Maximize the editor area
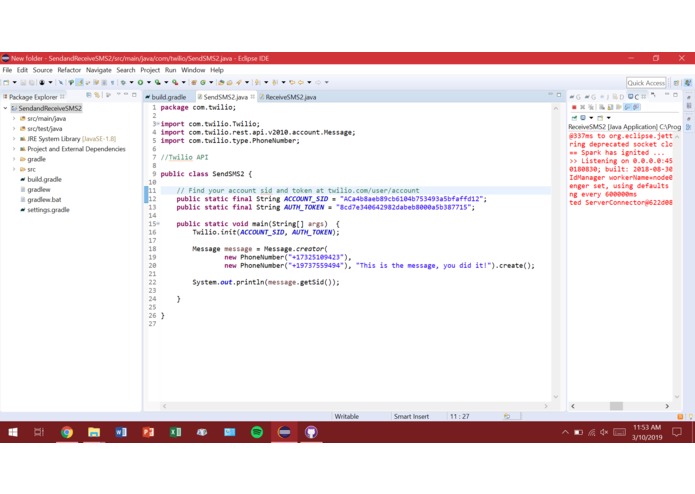 click(558, 95)
